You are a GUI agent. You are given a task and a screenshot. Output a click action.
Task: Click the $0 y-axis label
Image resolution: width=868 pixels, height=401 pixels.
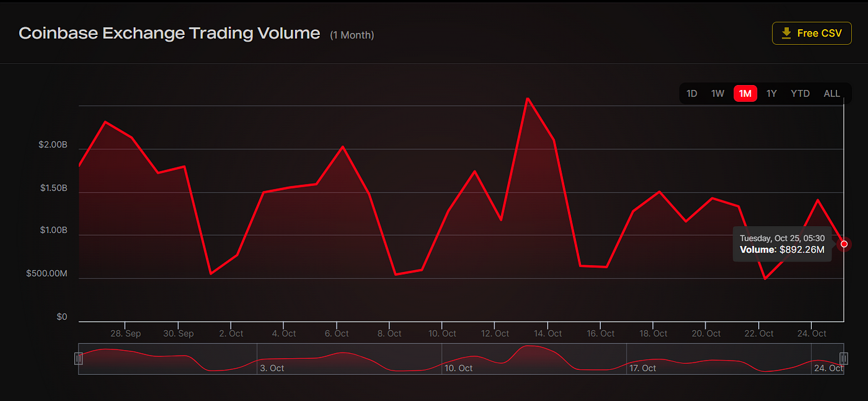[62, 317]
